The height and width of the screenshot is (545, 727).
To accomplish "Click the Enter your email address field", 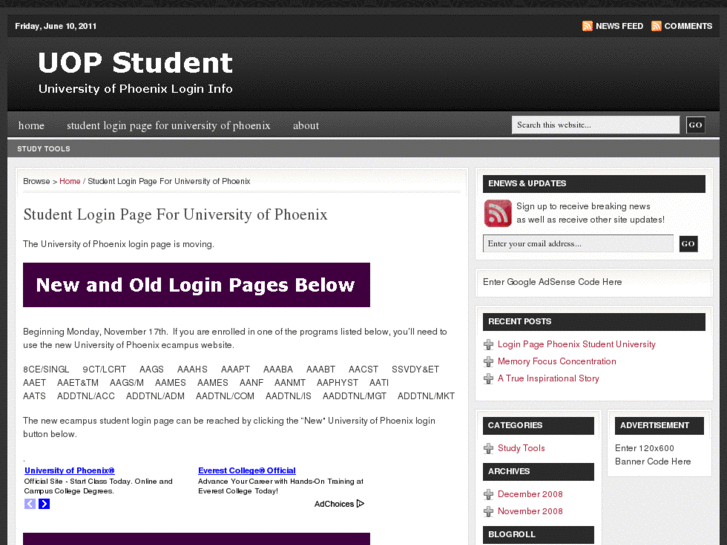I will [x=578, y=244].
